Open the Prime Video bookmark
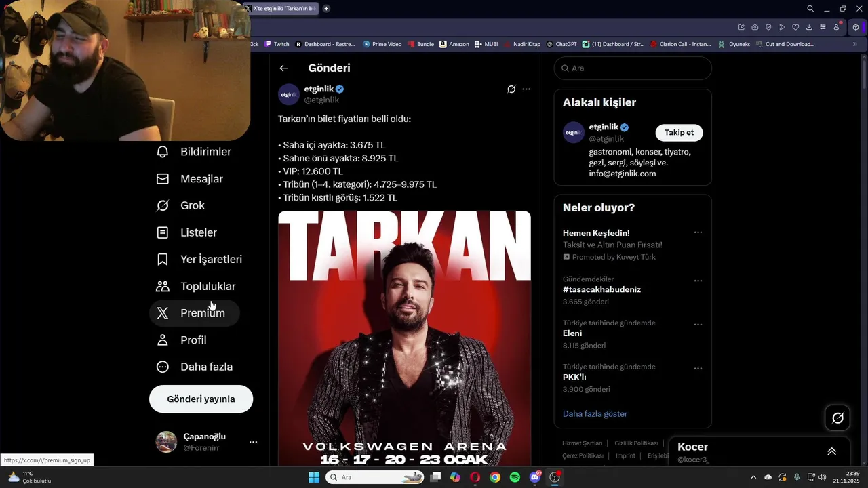The height and width of the screenshot is (488, 868). [382, 44]
